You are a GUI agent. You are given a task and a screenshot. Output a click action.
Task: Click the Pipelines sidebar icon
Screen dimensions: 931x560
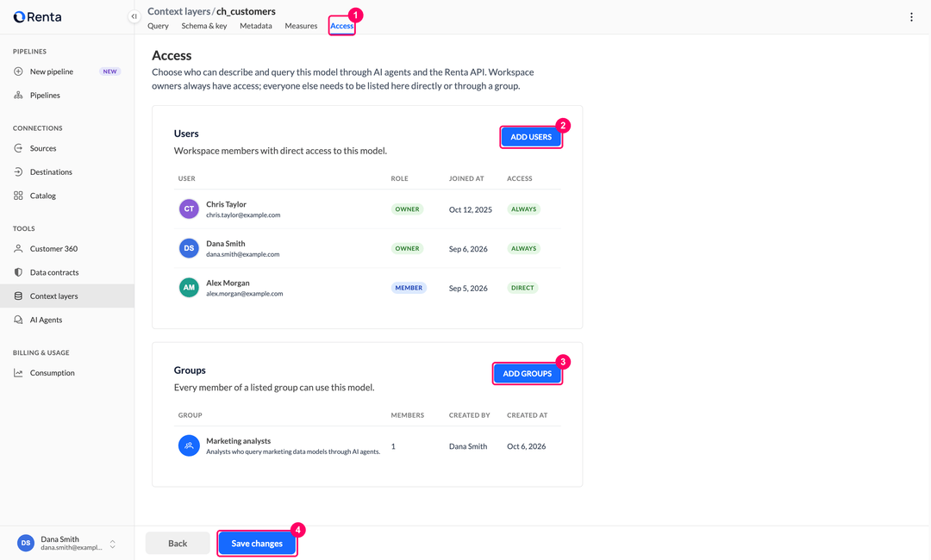18,95
